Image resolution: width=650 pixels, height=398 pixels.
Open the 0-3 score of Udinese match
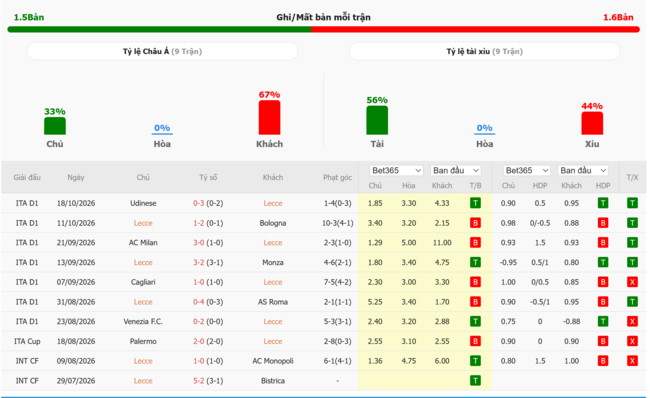click(x=199, y=203)
